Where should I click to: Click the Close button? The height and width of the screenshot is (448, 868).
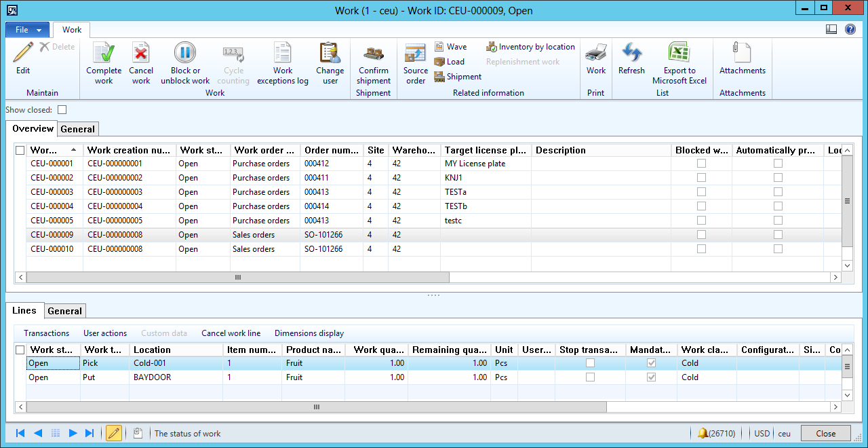[825, 434]
